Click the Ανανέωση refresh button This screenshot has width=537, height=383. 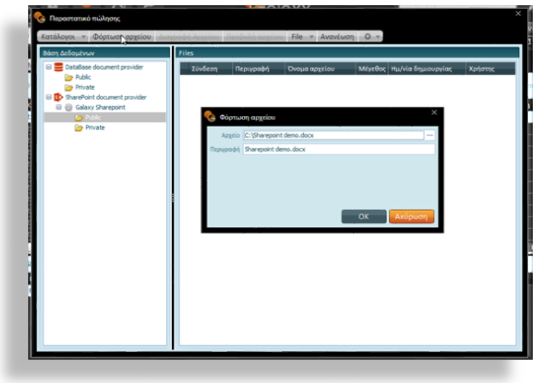337,37
